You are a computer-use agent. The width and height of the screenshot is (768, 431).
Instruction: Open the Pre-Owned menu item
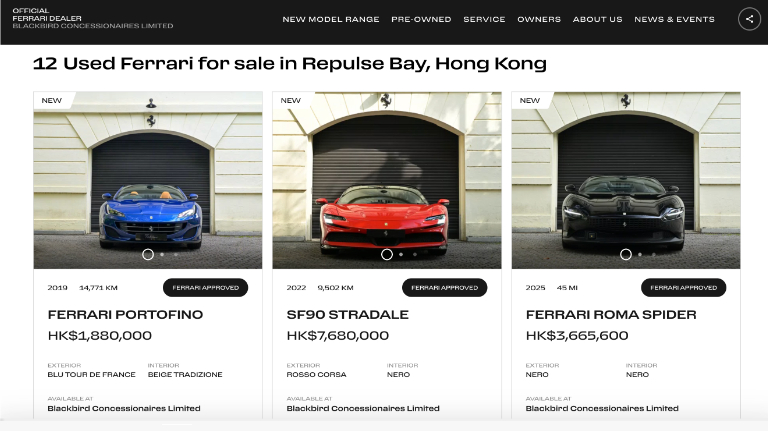click(421, 20)
